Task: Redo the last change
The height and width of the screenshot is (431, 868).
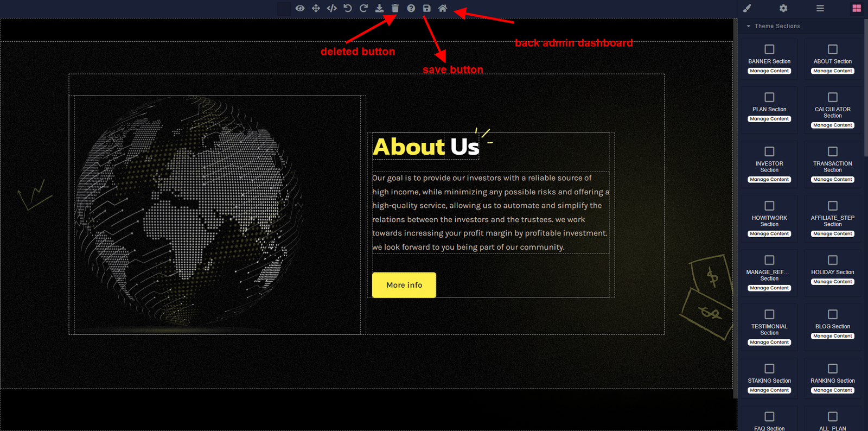Action: [363, 8]
